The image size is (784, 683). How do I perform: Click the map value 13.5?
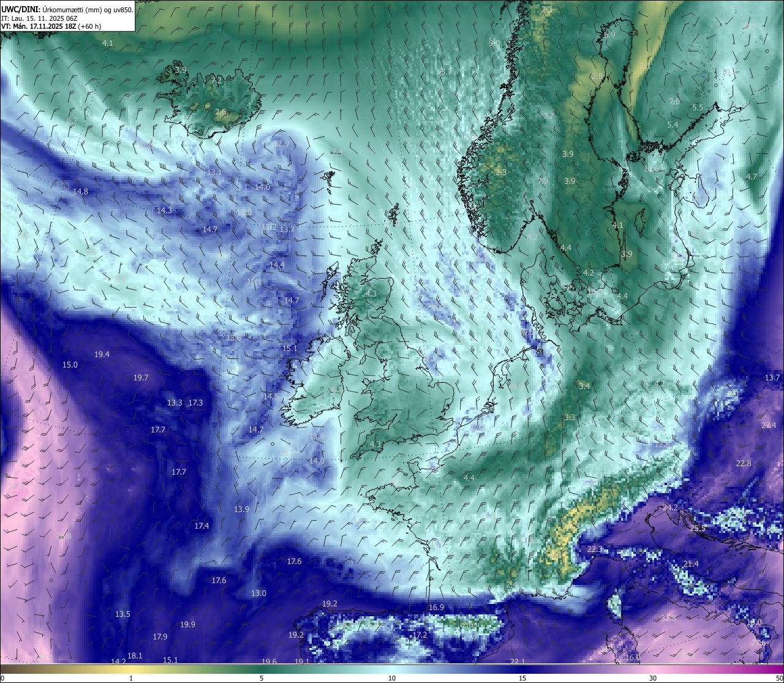pos(123,614)
